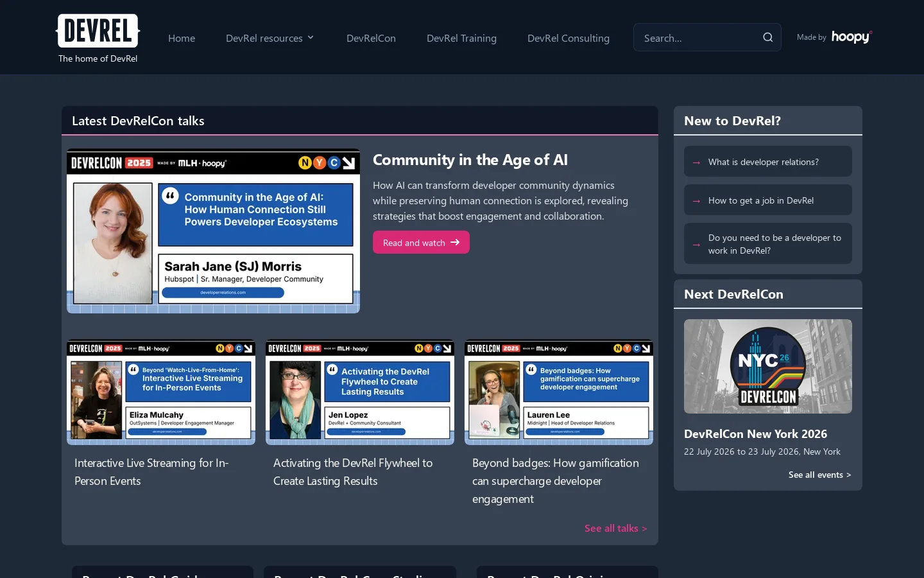
Task: Expand the DevRel resources dropdown chevron
Action: 311,38
